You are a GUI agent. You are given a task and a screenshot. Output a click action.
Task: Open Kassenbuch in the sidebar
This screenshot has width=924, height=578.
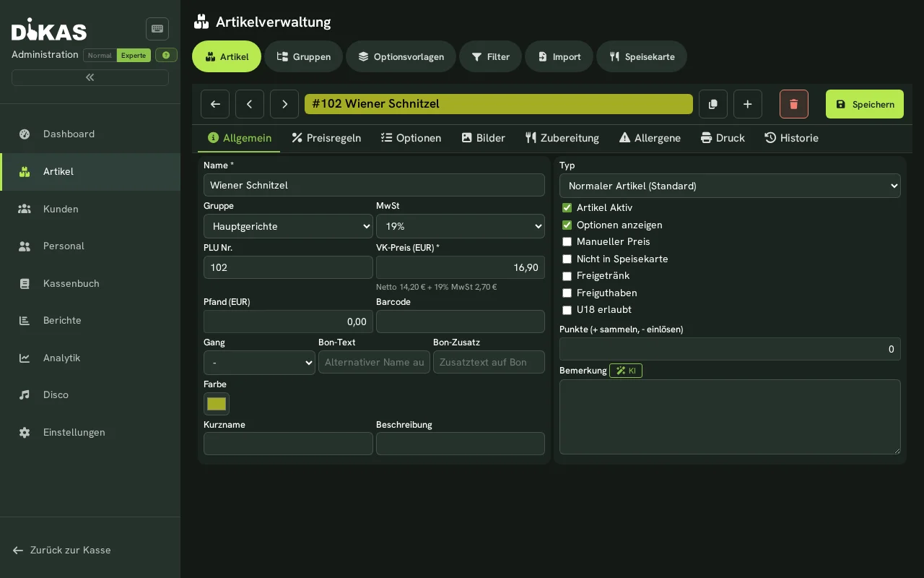[x=90, y=283]
